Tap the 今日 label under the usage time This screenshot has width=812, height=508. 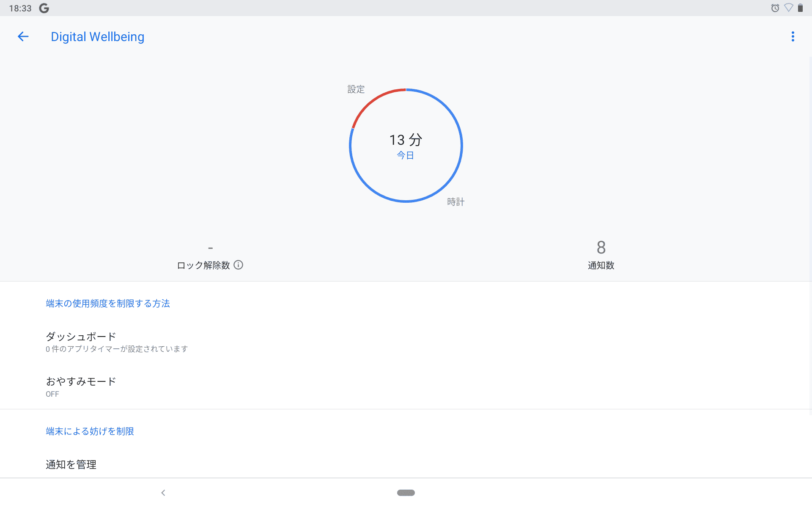(405, 155)
